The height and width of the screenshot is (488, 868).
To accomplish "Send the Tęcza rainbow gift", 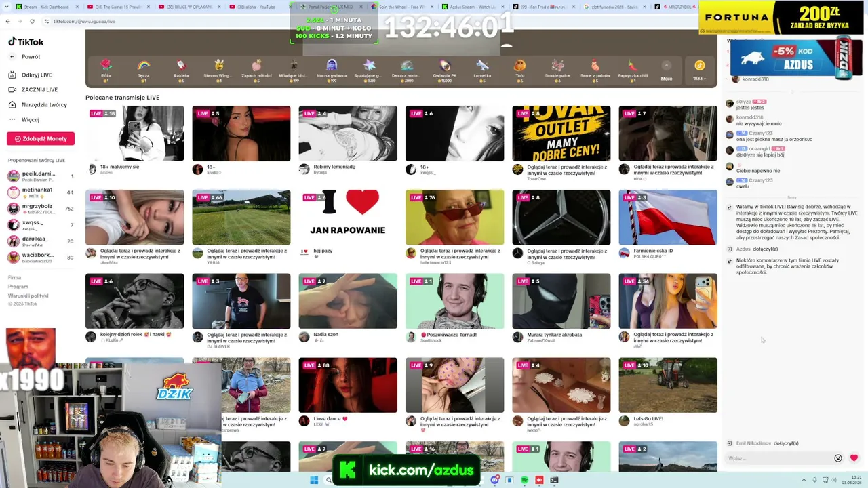I will point(143,70).
